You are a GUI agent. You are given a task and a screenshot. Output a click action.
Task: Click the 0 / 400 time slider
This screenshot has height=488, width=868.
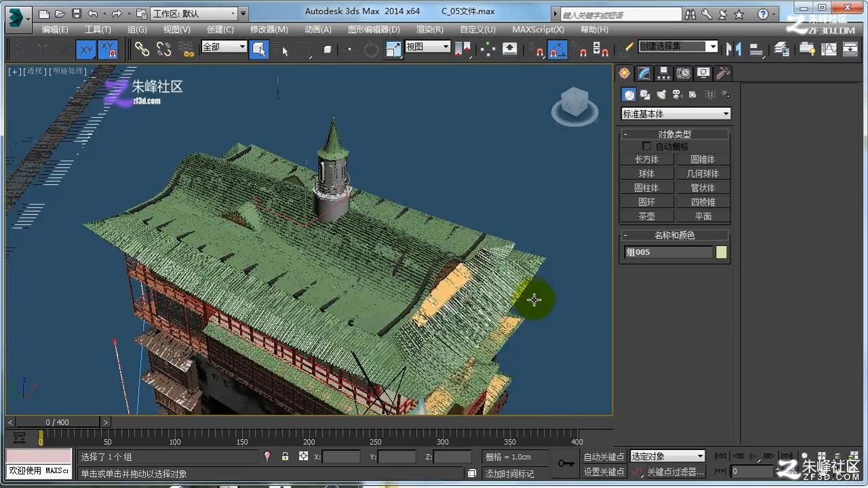tap(58, 422)
